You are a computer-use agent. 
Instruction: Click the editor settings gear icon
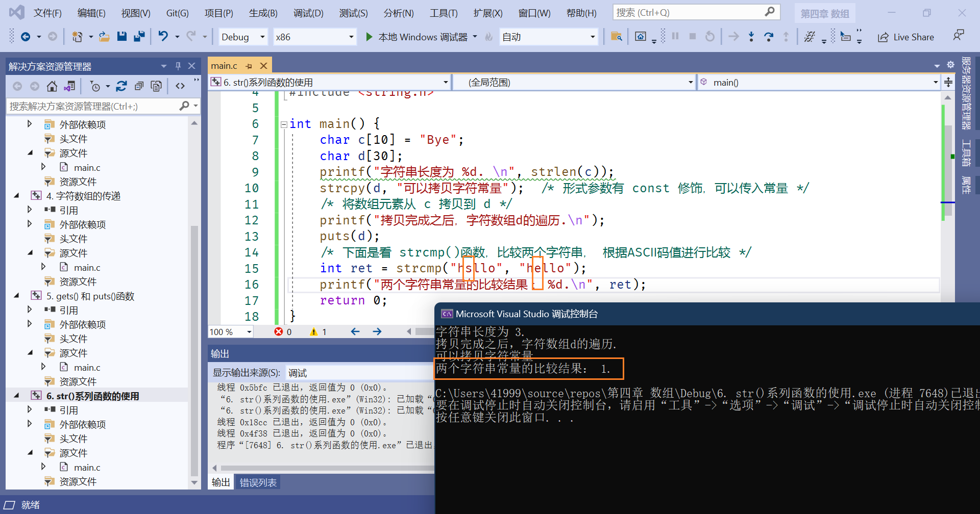click(x=950, y=65)
